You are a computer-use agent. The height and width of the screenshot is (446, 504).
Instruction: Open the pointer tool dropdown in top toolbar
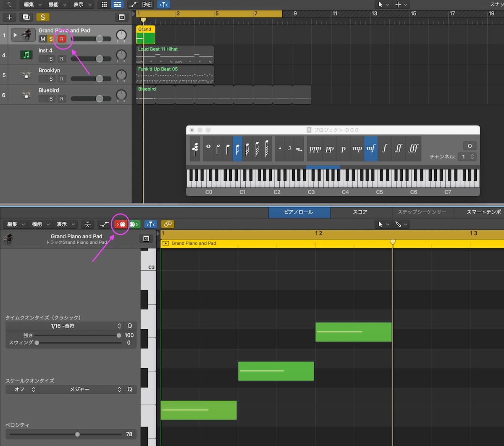click(383, 5)
